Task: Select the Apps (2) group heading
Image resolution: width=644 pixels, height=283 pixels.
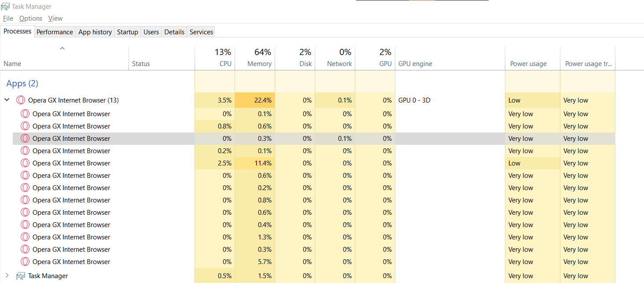Action: click(22, 84)
